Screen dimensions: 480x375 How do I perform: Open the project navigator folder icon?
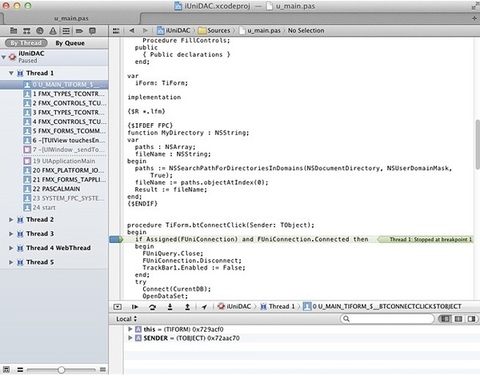[14, 31]
